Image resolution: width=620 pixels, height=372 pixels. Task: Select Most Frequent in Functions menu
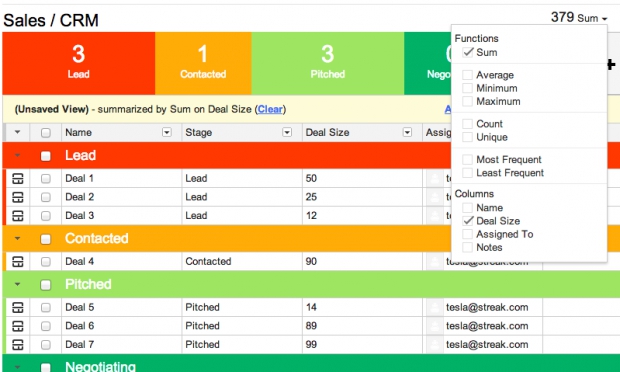coord(508,160)
